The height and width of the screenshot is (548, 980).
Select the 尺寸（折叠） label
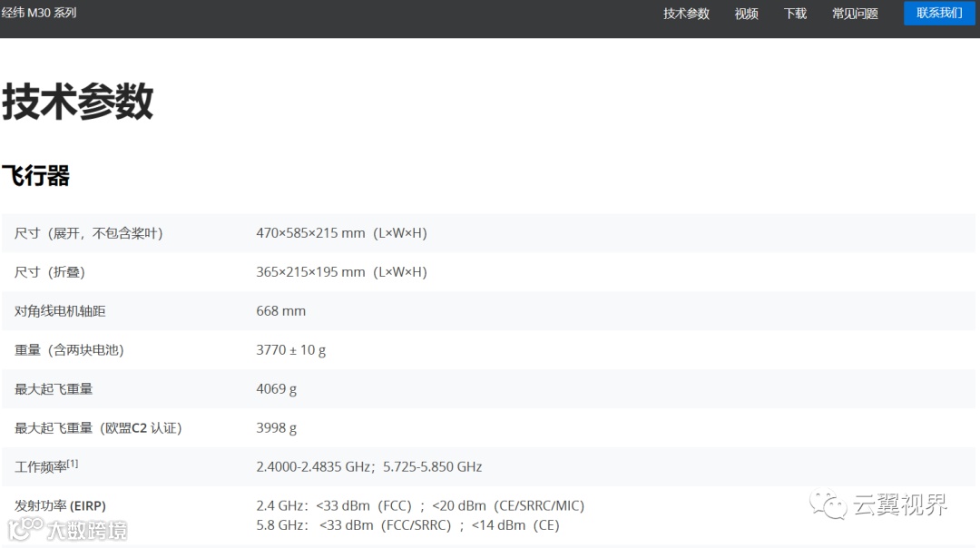[x=49, y=272]
